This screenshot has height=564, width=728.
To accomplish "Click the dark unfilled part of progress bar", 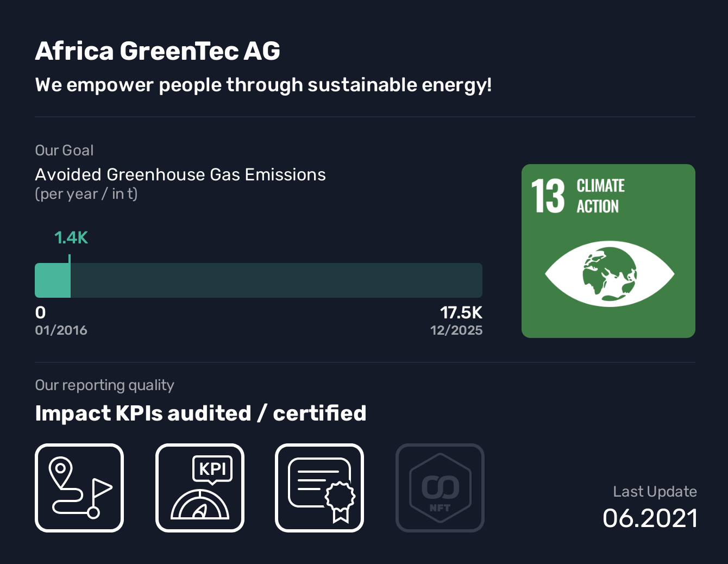I will [x=276, y=280].
